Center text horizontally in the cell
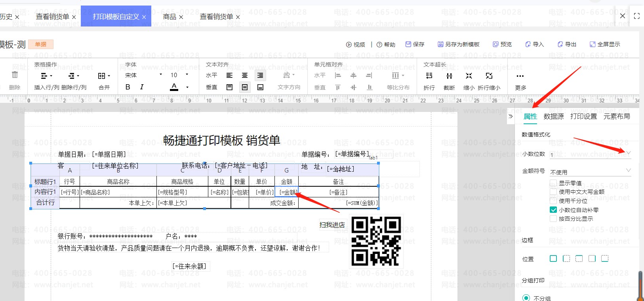This screenshot has width=644, height=301. pyautogui.click(x=245, y=75)
